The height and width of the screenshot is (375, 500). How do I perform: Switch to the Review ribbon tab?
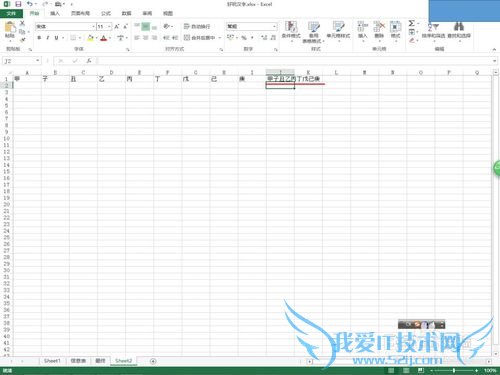(x=147, y=13)
